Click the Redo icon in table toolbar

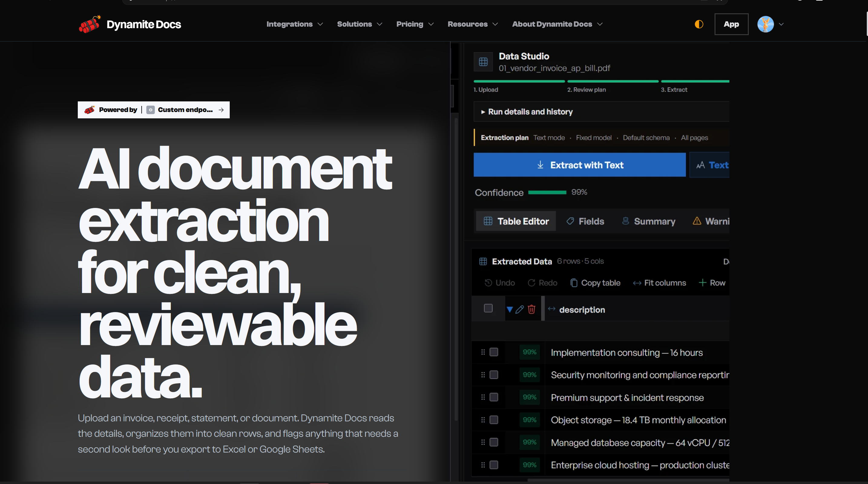pos(531,283)
